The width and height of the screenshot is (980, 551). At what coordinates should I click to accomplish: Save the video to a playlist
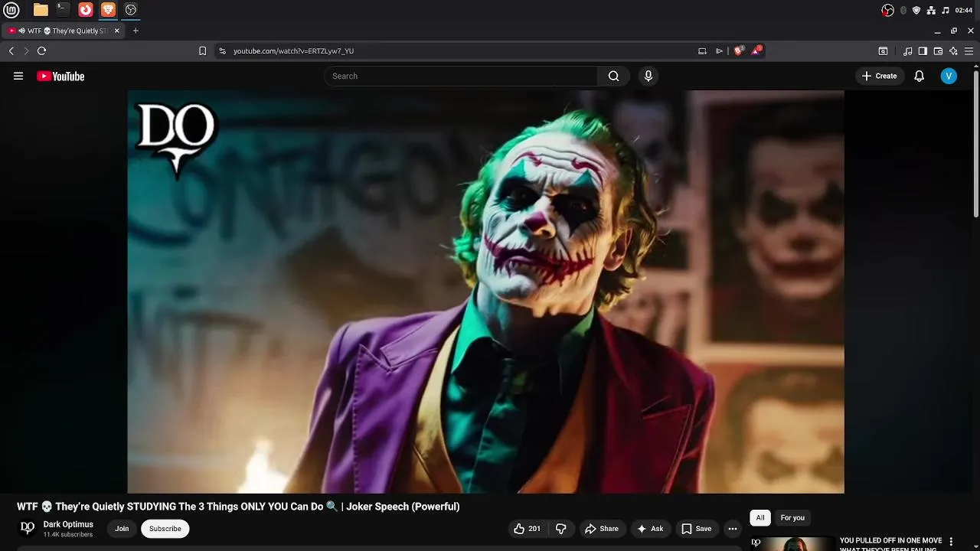[697, 529]
